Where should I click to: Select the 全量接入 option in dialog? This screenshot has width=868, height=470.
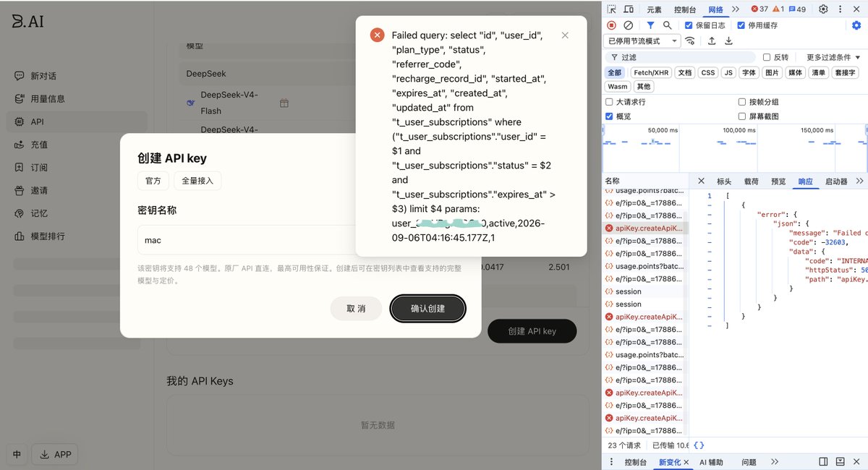tap(197, 180)
